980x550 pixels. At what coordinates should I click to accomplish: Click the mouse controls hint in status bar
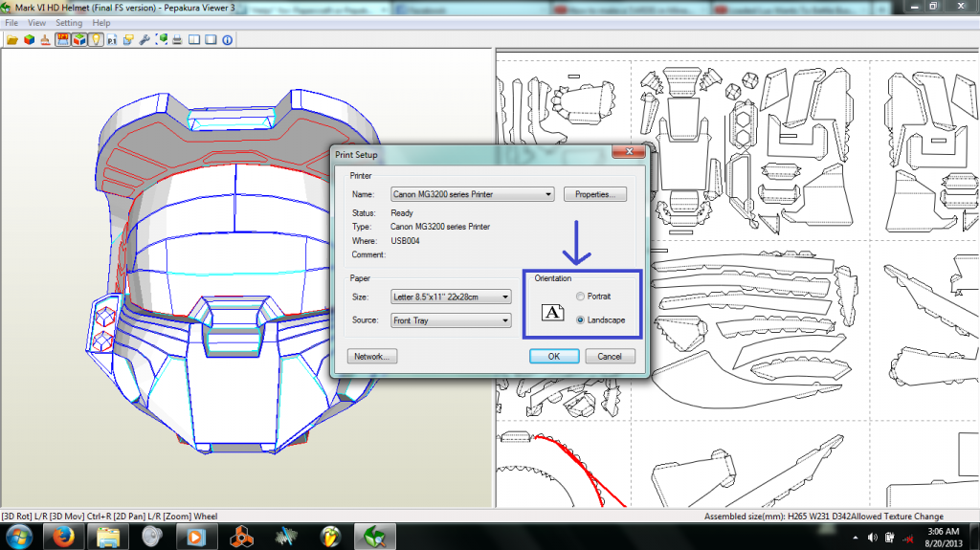click(109, 517)
